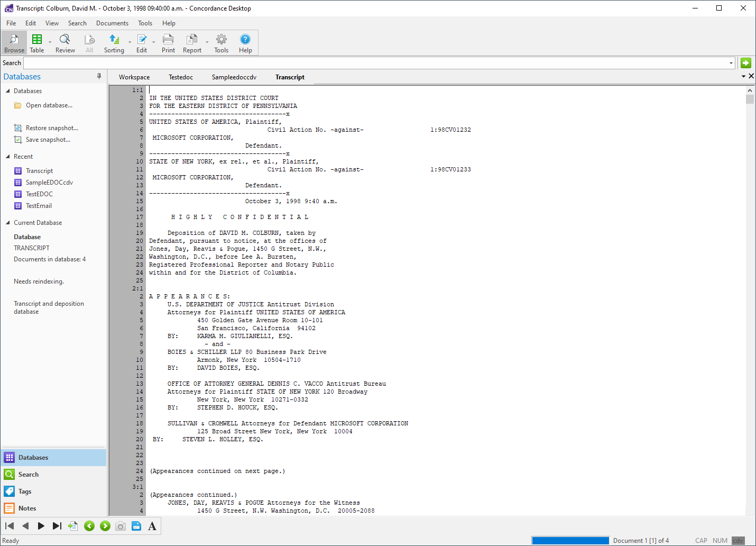Click 'Document 1 [1] of 4' status text

(641, 541)
